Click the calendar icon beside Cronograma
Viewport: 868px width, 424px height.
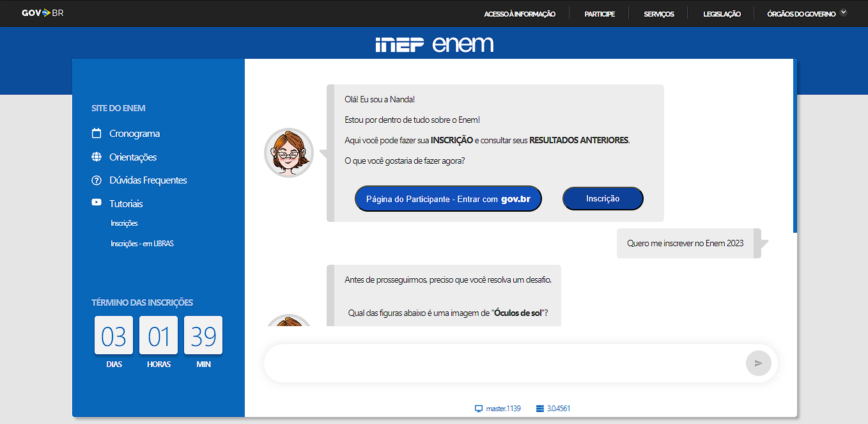[x=97, y=134]
